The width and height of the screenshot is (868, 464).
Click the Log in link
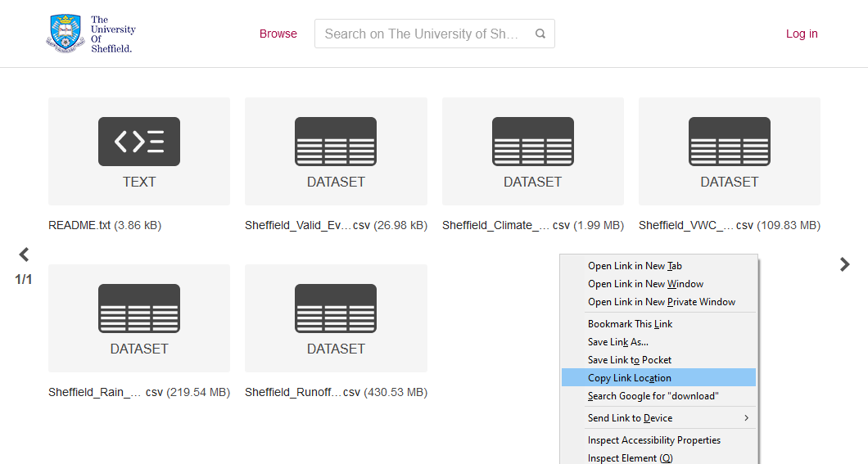tap(802, 34)
